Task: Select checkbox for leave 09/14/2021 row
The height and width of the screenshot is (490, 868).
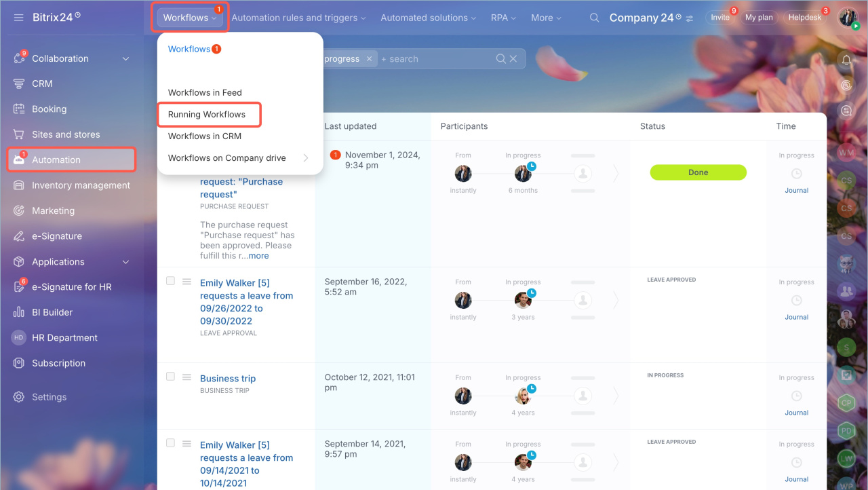Action: coord(171,443)
